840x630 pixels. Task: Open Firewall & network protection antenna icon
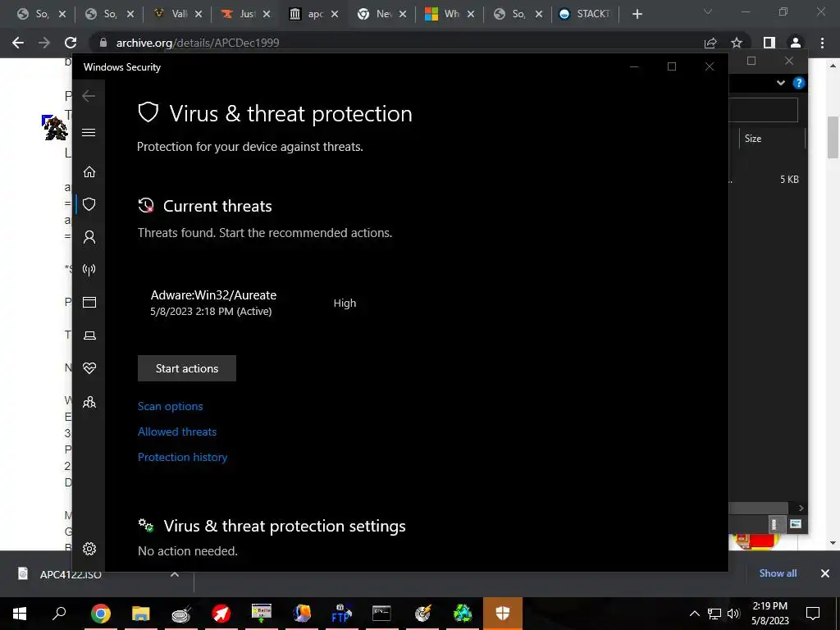89,269
